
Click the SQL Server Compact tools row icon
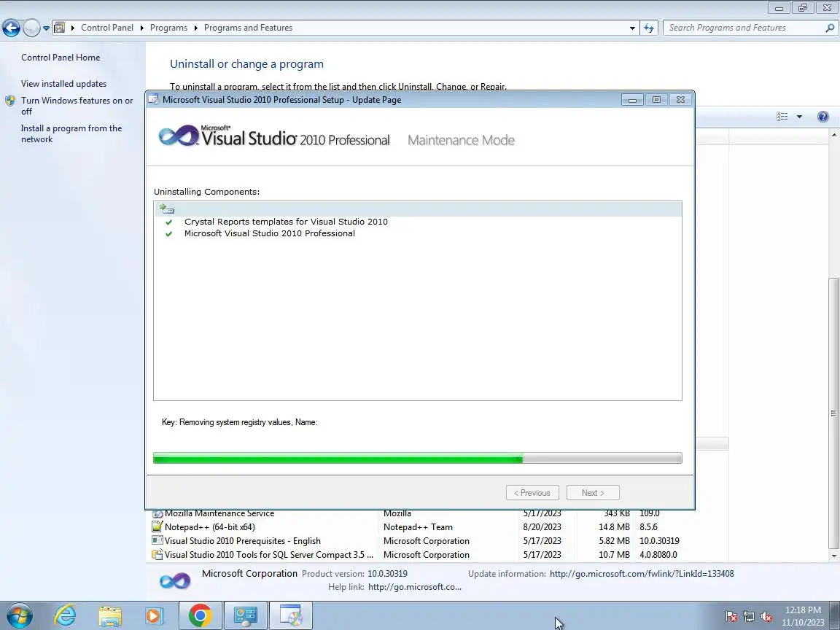pyautogui.click(x=157, y=555)
